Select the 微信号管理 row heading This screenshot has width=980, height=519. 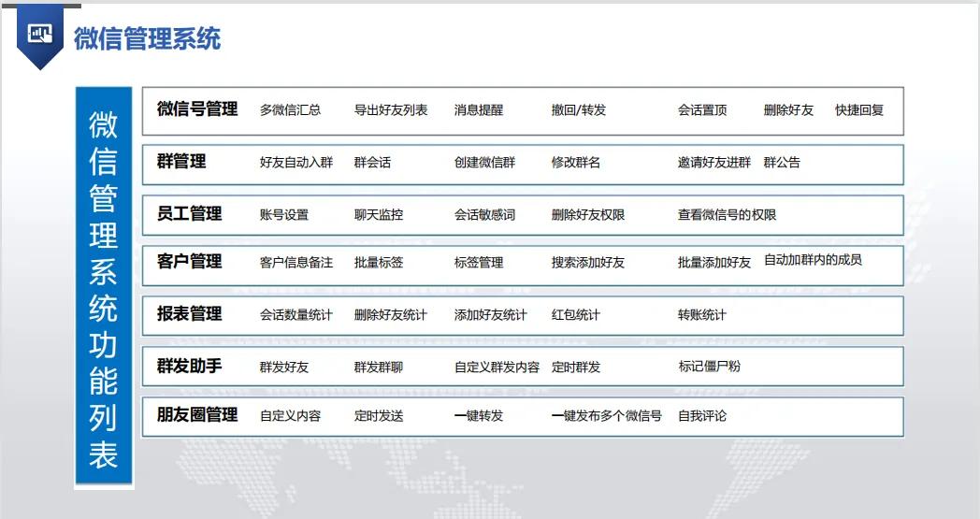[197, 108]
